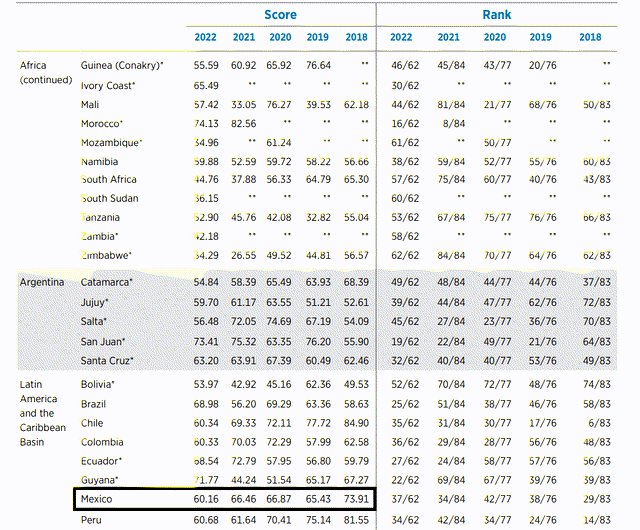Click the "Africa (continued)" region label
The width and height of the screenshot is (640, 530).
(x=46, y=72)
